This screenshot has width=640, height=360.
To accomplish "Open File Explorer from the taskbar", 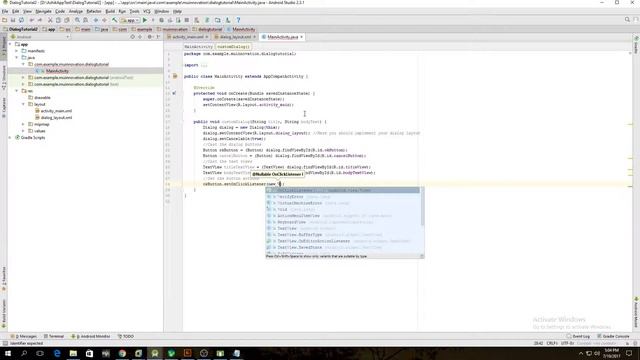I will pos(73,353).
